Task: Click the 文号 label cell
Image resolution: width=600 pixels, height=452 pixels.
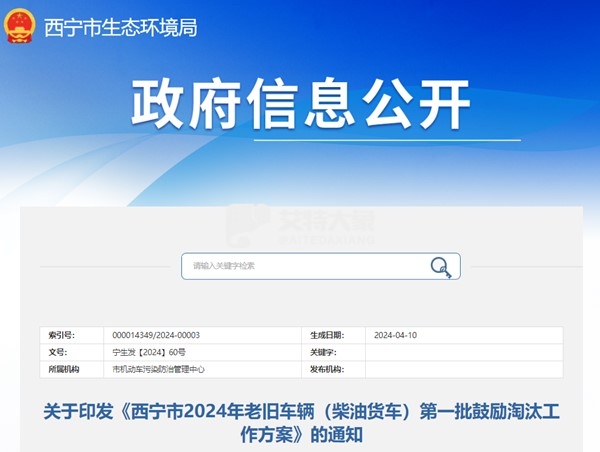Action: pos(58,352)
